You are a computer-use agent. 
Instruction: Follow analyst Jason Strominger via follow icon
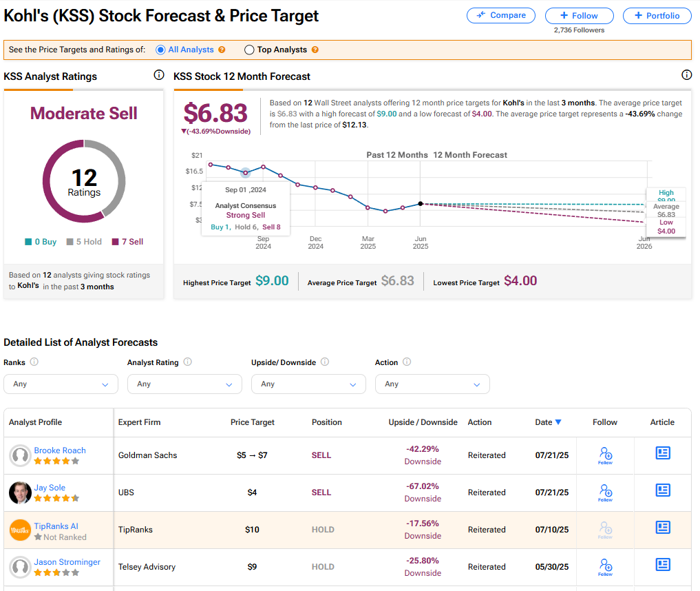coord(605,566)
